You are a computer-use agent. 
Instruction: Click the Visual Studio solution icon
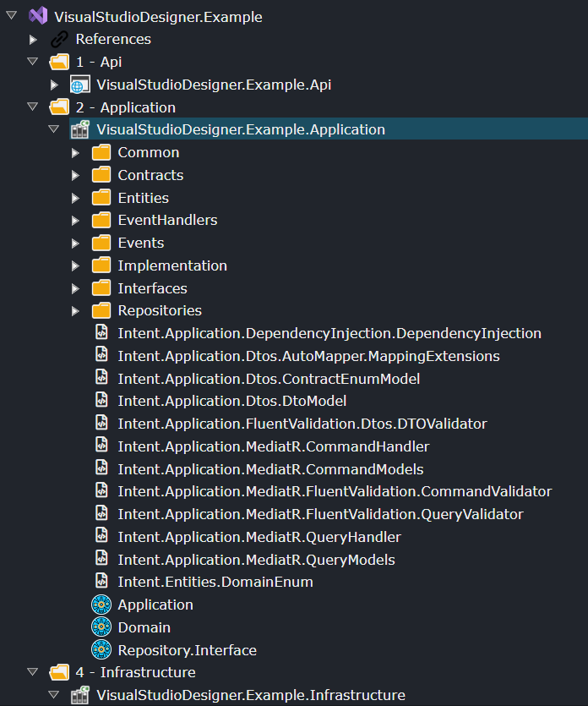tap(38, 16)
